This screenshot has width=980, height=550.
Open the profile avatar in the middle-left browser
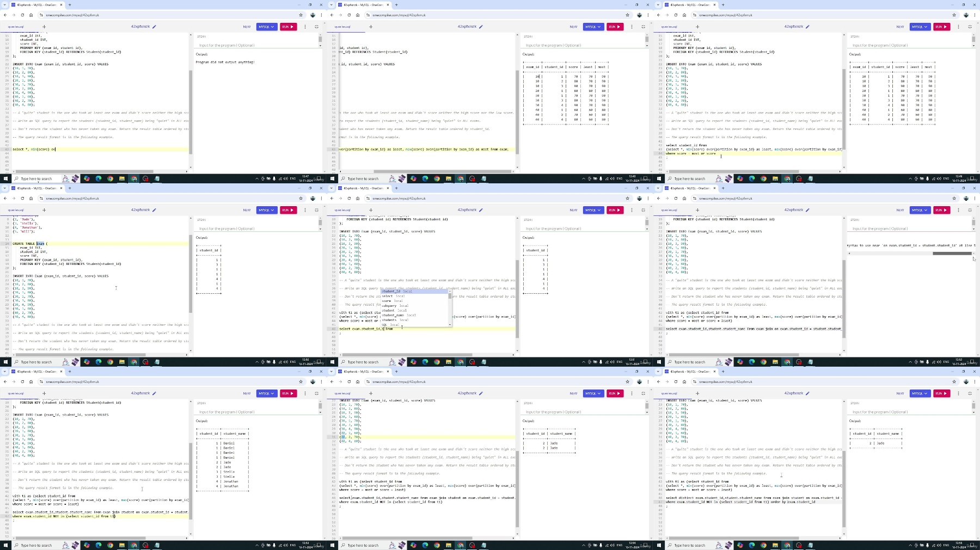[x=313, y=199]
